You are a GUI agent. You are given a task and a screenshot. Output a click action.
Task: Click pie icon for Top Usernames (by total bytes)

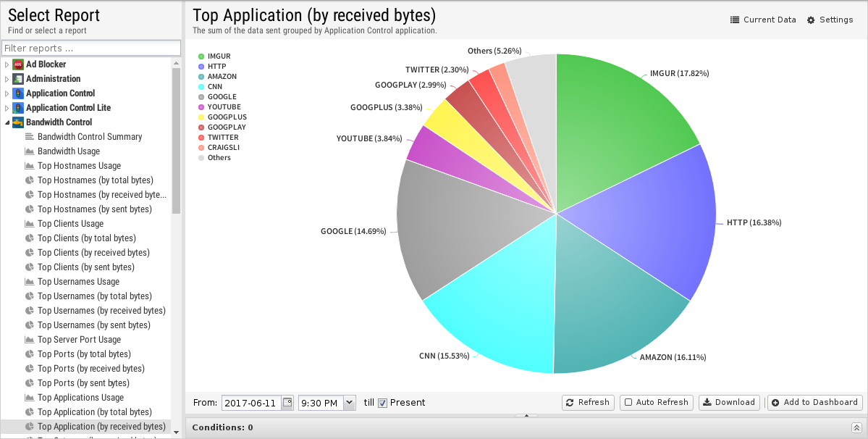[30, 296]
